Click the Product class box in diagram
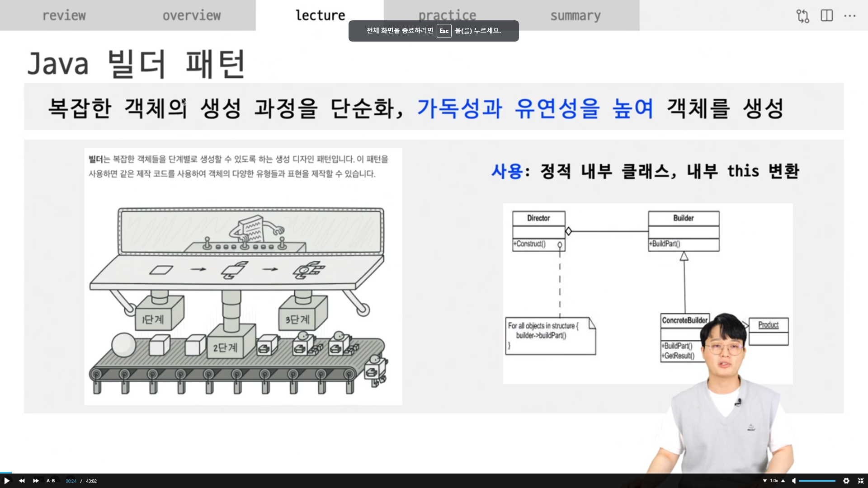This screenshot has height=488, width=868. (x=769, y=332)
